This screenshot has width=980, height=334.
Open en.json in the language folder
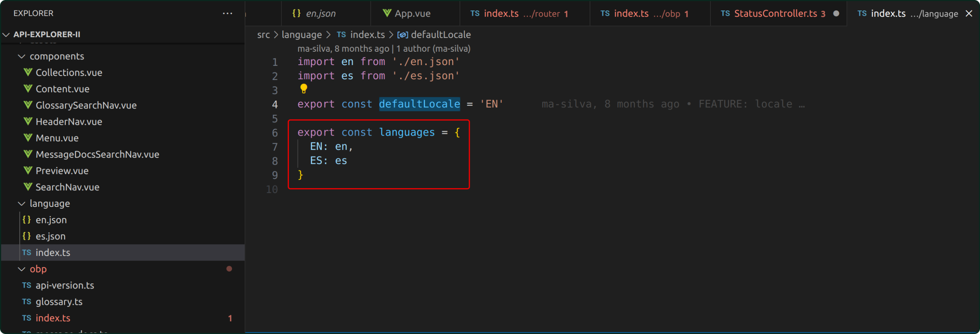[x=51, y=220]
